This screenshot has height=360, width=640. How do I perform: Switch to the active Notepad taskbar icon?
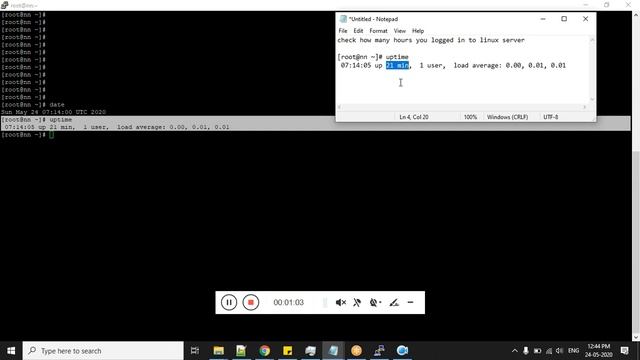333,351
